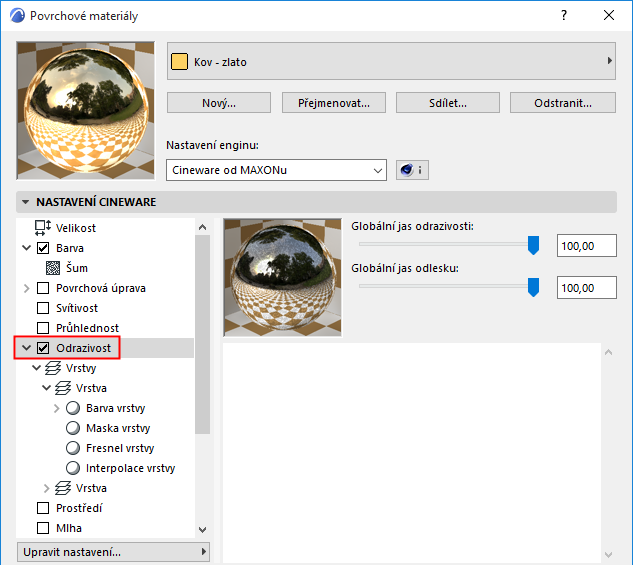Click the ArchiCAD logo in title bar

coord(17,16)
